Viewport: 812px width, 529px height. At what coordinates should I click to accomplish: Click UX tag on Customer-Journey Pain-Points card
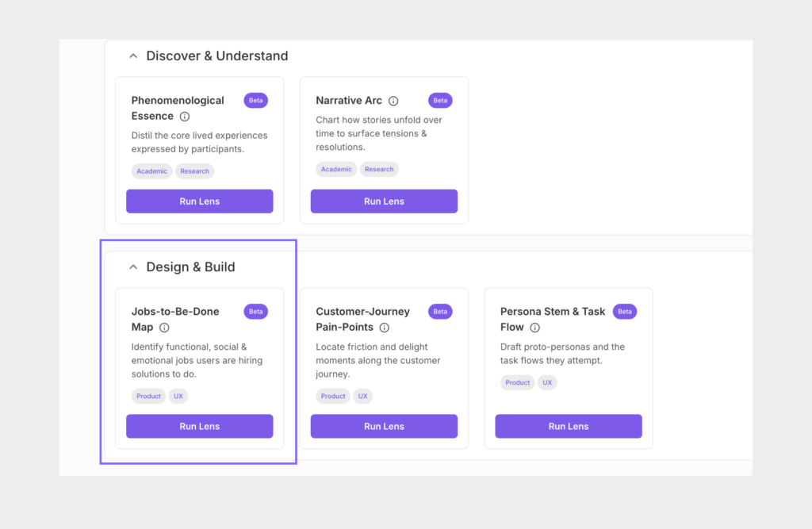(362, 397)
